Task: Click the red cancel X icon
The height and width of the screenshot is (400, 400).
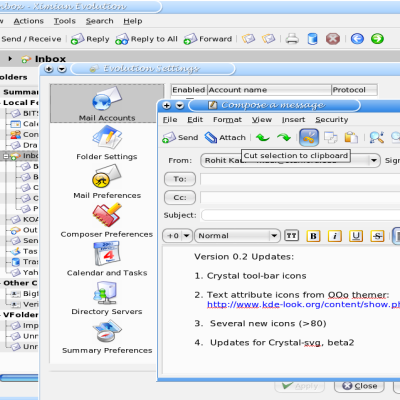Action: (333, 39)
